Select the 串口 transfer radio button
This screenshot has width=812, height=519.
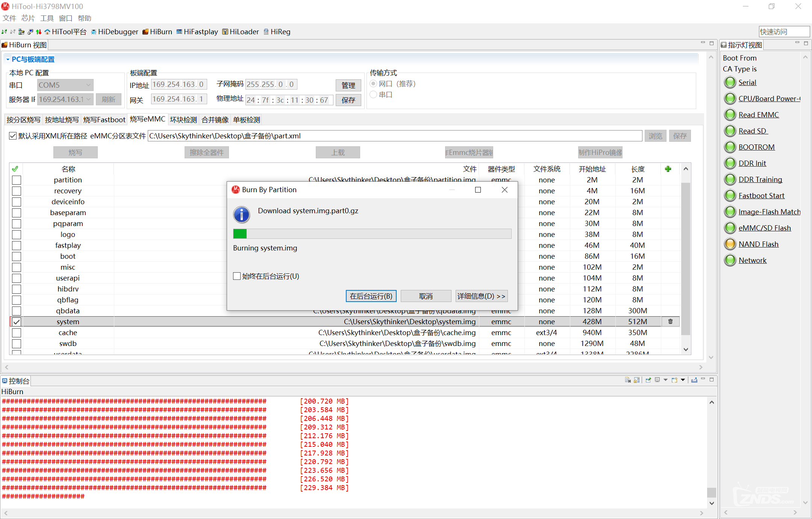click(373, 94)
